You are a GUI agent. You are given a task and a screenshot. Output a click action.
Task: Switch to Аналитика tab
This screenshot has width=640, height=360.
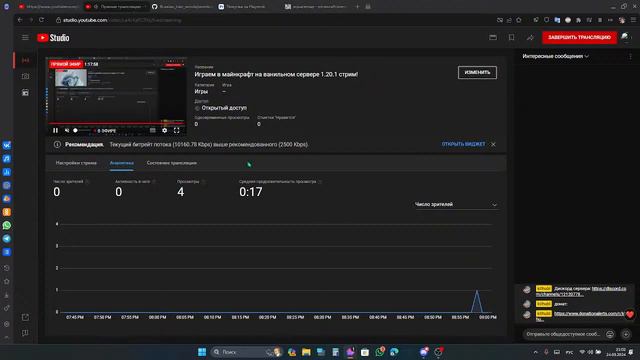(x=122, y=163)
